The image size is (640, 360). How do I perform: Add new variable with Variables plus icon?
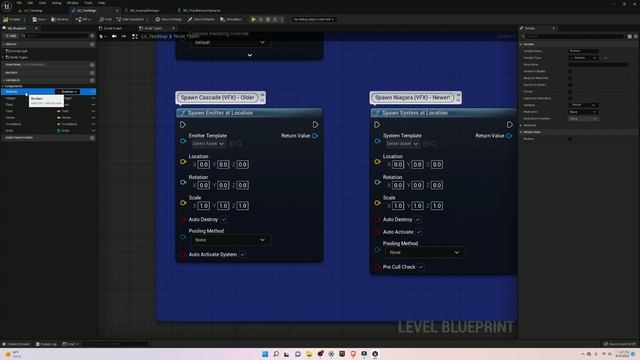tap(92, 80)
